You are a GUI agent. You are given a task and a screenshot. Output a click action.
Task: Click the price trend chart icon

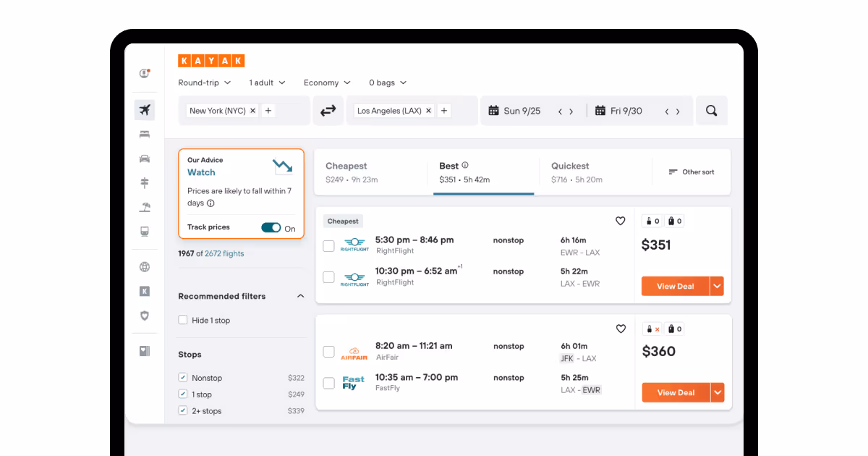283,166
